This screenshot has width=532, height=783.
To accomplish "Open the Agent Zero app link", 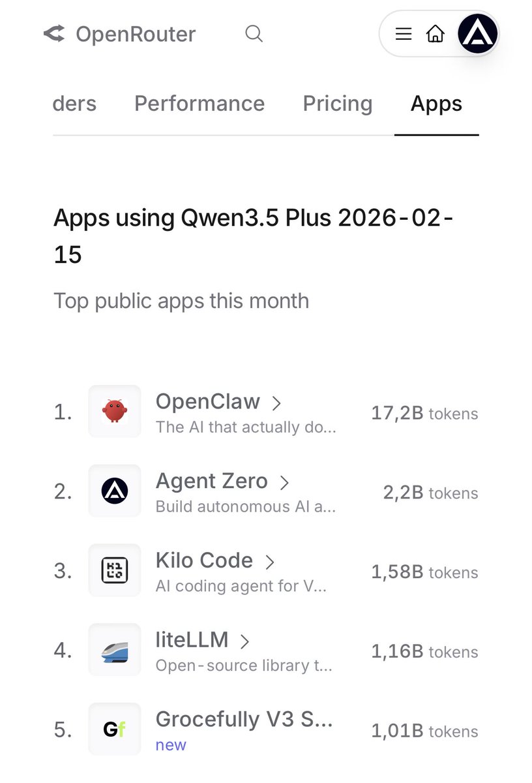I will click(212, 481).
